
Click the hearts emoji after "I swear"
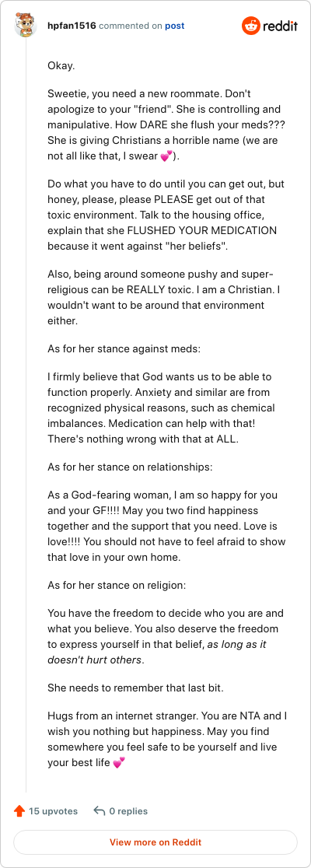[x=166, y=157]
